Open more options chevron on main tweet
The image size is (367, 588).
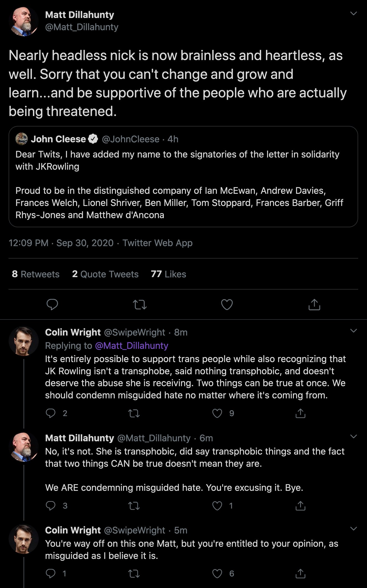coord(353,14)
